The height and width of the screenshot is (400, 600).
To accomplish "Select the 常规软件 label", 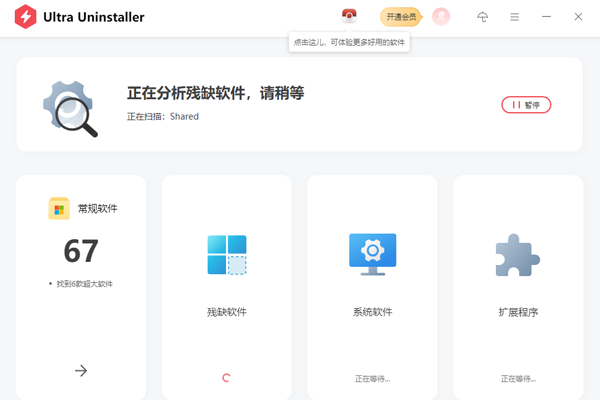I will tap(98, 209).
